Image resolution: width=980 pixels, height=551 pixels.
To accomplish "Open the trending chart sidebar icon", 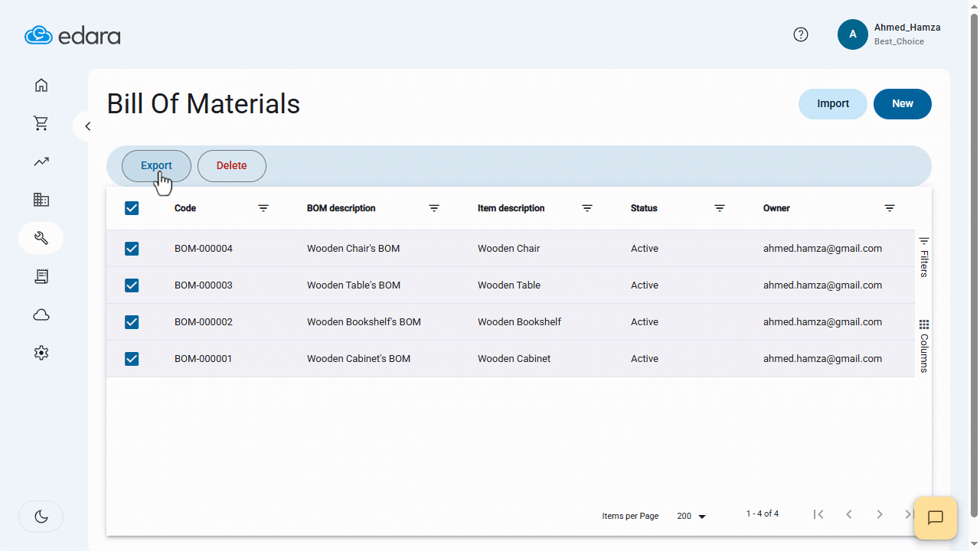I will 41,161.
